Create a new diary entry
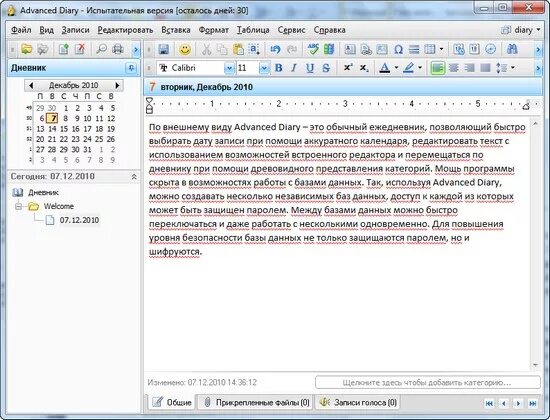Viewport: 550px width, 420px height. pos(63,49)
